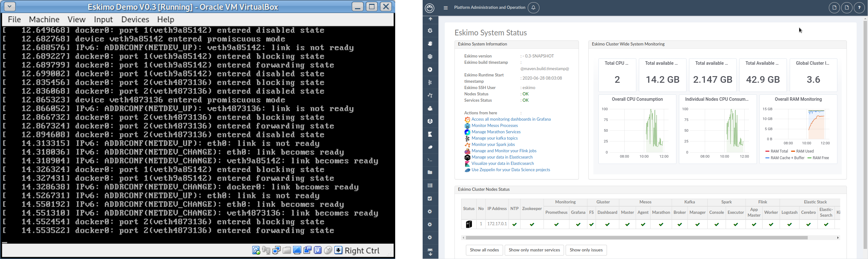The width and height of the screenshot is (868, 259).
Task: Open the Kibana K sidebar icon
Action: (430, 134)
